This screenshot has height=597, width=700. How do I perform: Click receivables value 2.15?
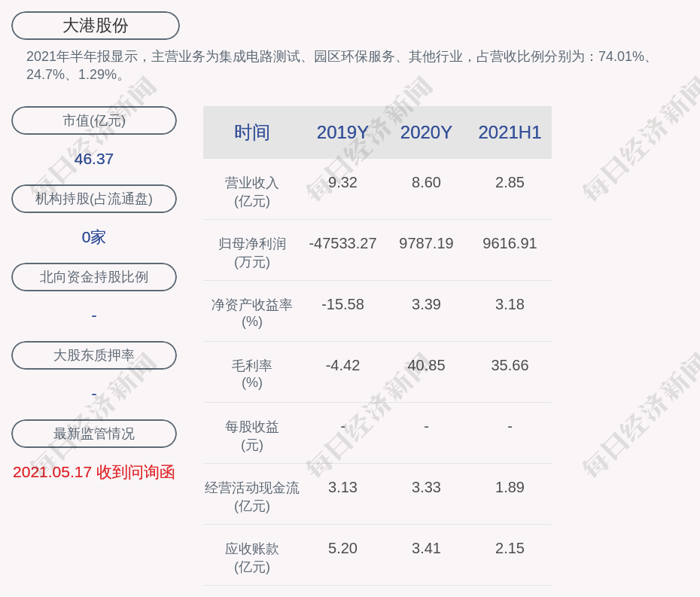coord(510,548)
